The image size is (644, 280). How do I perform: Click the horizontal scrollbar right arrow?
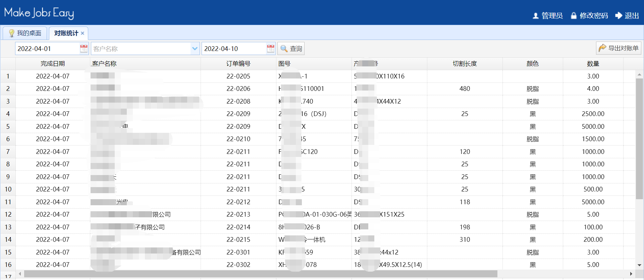pyautogui.click(x=631, y=274)
